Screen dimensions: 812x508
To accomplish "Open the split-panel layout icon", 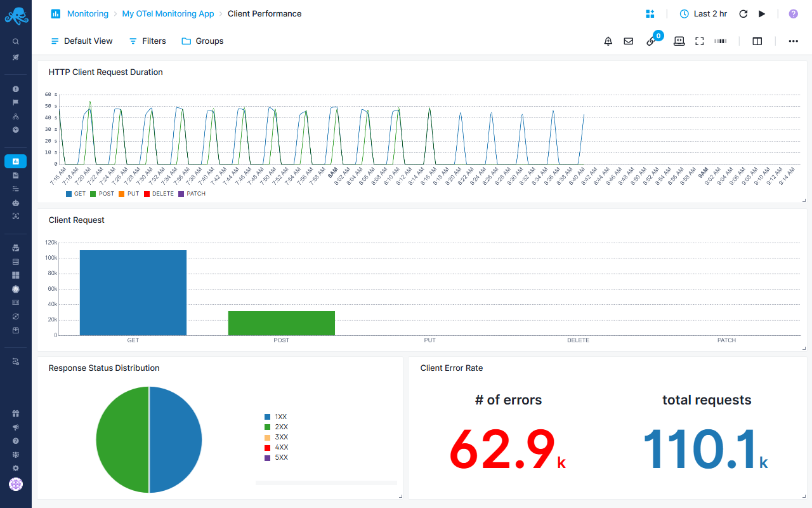I will pos(757,41).
